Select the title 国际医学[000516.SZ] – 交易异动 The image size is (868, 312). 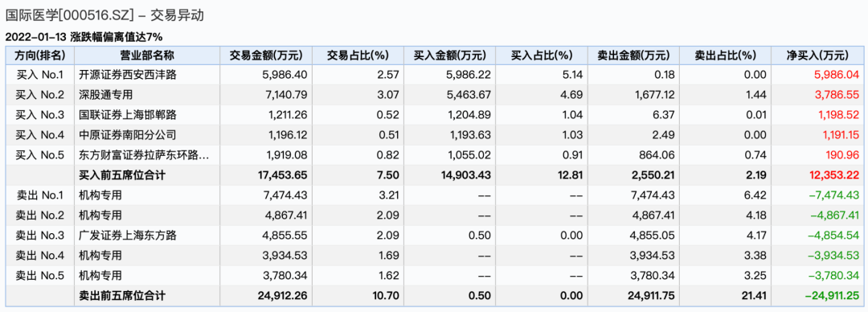point(104,15)
